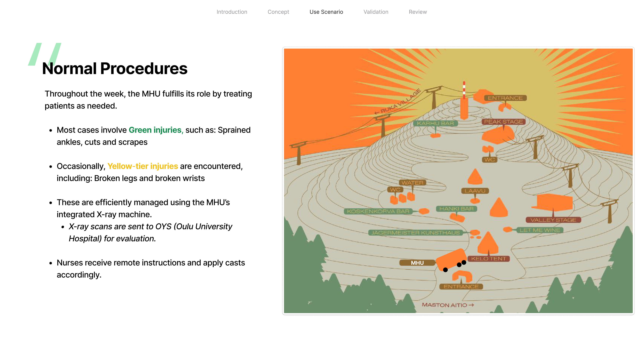Select the MHU label on the map
Viewport: 644px width, 362px height.
tap(417, 263)
